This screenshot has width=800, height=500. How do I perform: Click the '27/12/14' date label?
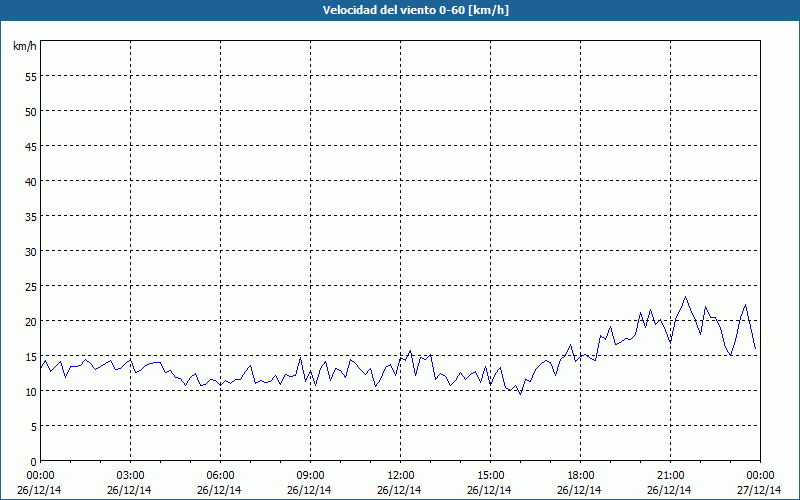(759, 490)
